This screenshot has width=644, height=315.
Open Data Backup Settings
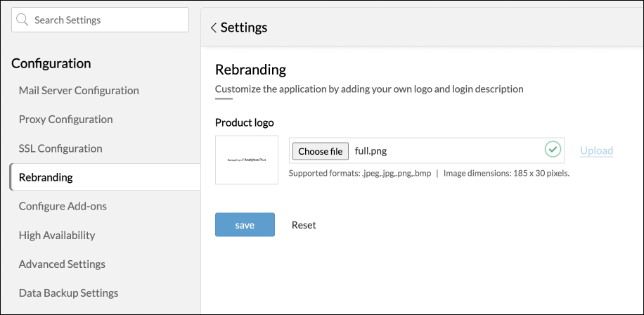(x=68, y=292)
